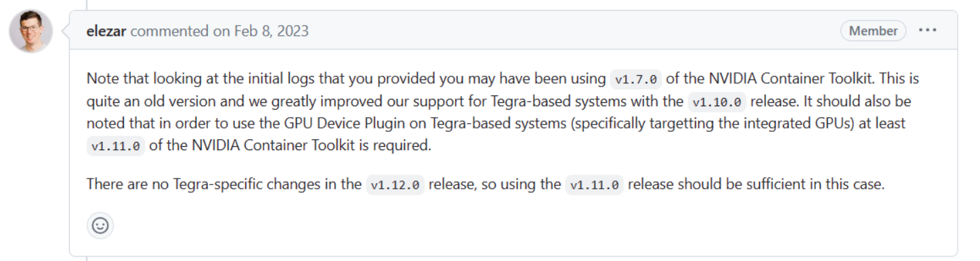Click the v1.10.0 inline code snippet
This screenshot has height=261, width=980.
click(718, 103)
